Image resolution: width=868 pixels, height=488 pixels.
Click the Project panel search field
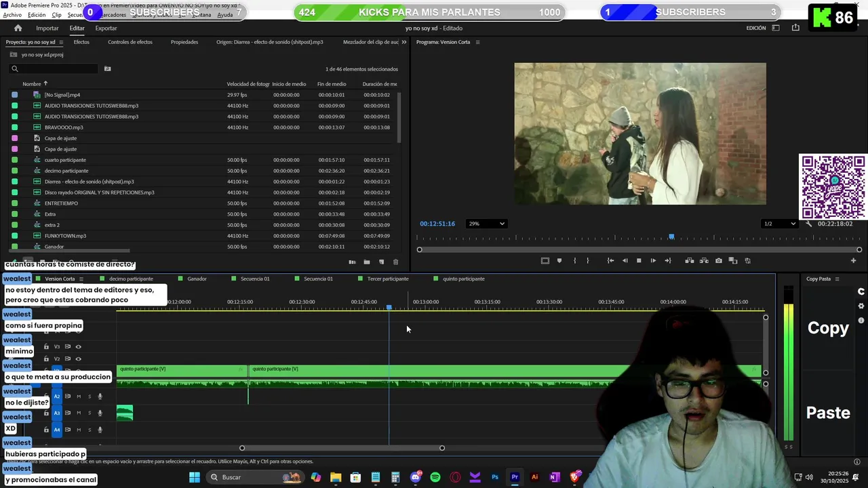(x=54, y=68)
